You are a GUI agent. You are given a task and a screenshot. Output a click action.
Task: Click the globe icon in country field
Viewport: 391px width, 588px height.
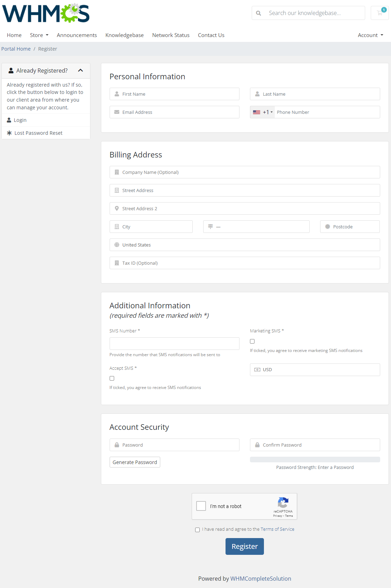pyautogui.click(x=117, y=245)
